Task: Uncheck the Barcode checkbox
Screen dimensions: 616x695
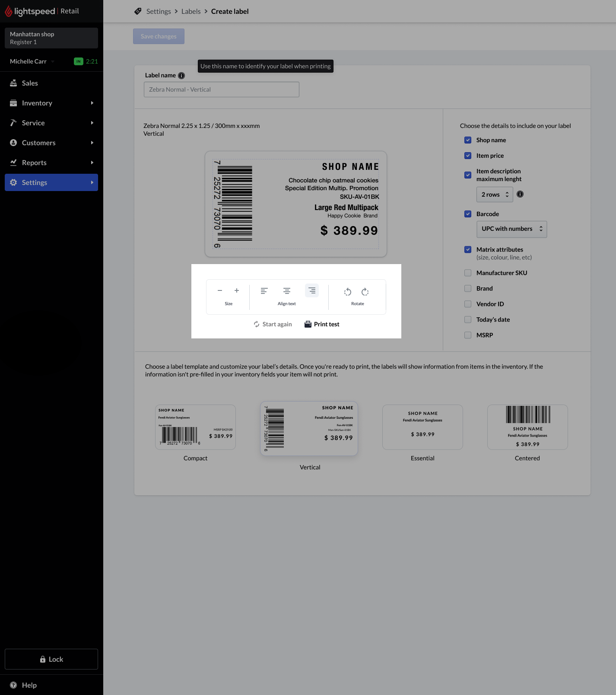Action: (x=468, y=214)
